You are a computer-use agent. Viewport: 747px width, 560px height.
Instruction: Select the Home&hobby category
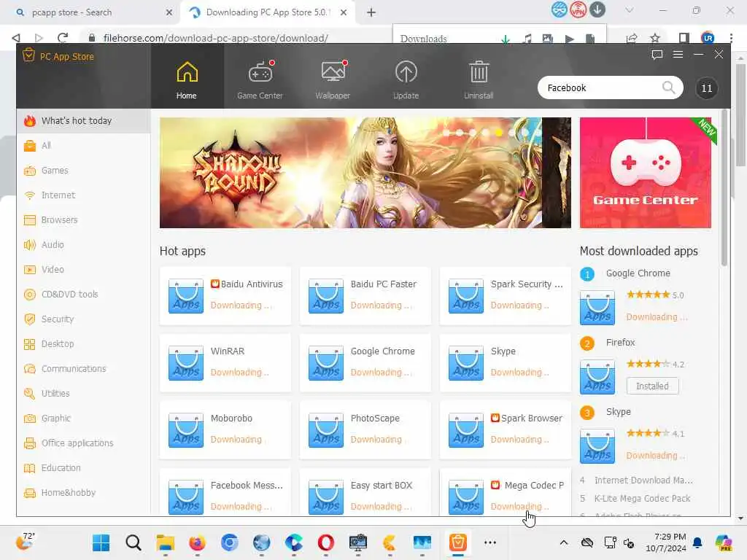tap(83, 492)
